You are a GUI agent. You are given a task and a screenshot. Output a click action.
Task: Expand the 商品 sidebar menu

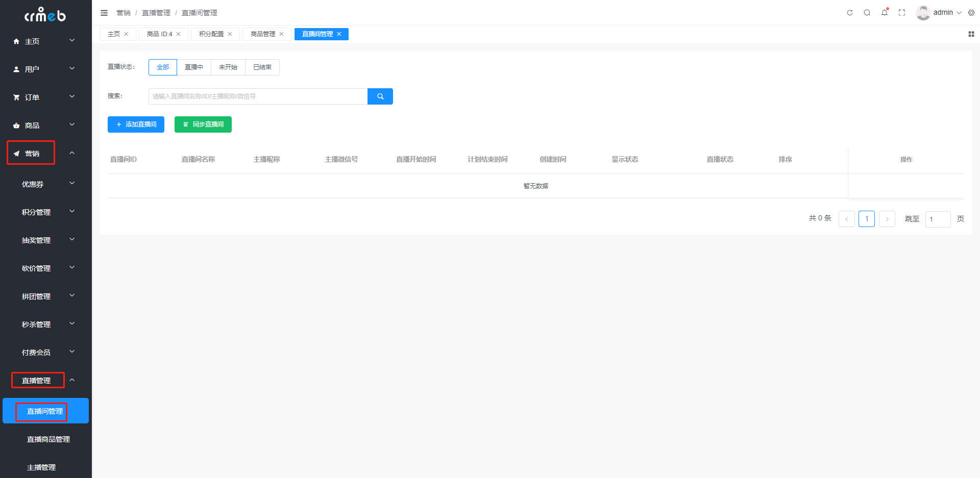tap(46, 125)
